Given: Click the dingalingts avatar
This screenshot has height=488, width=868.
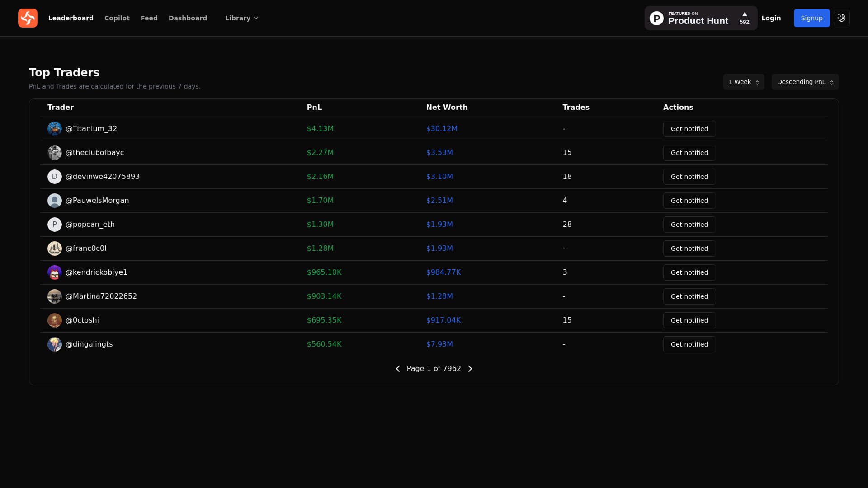Looking at the screenshot, I should [55, 344].
